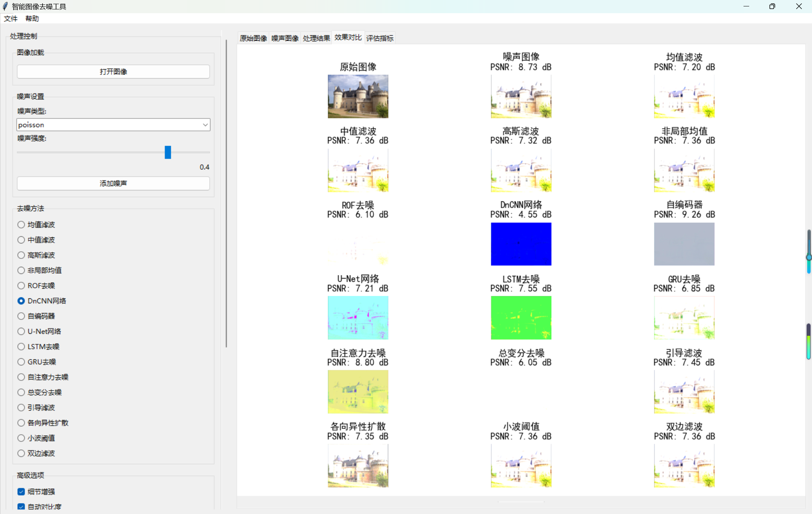812x514 pixels.
Task: Uncheck the 细节增强 checkbox
Action: click(21, 491)
